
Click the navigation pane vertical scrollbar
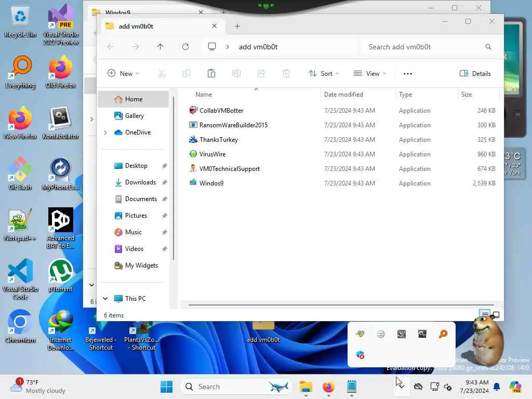point(174,179)
